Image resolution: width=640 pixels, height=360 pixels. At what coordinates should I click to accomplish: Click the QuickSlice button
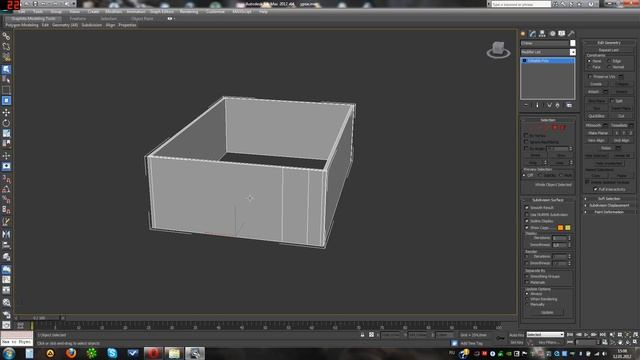coord(596,116)
